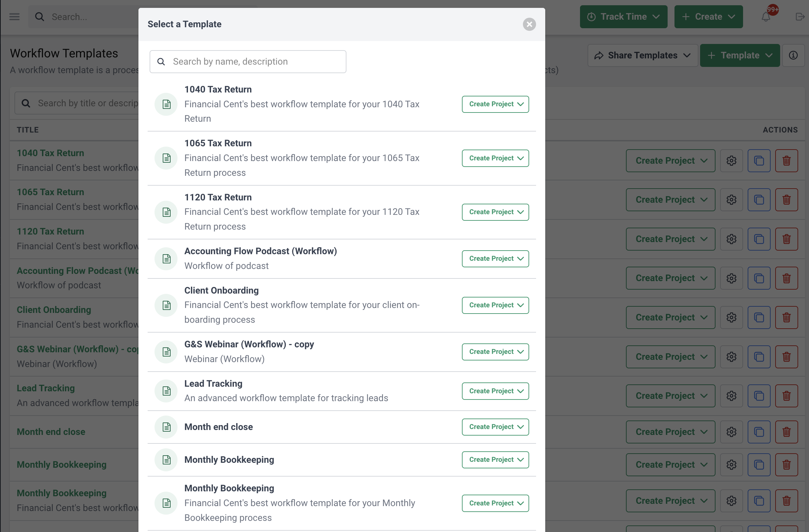
Task: Expand Create Project for Client Onboarding in dialog
Action: point(495,305)
